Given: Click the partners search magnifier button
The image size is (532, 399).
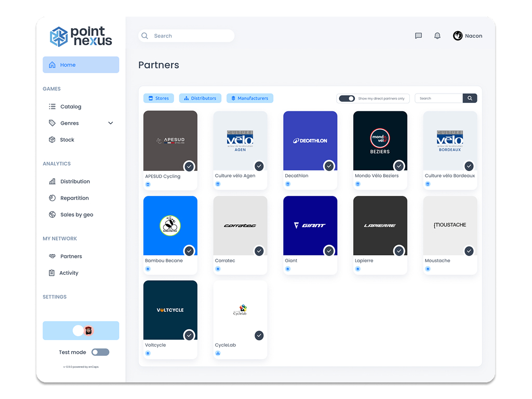Looking at the screenshot, I should (470, 98).
